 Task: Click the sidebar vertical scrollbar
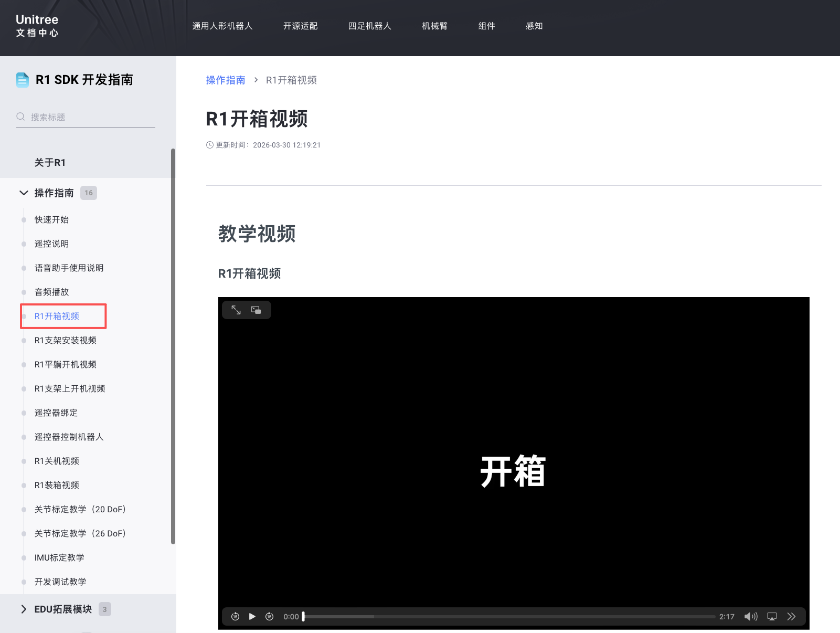point(173,346)
